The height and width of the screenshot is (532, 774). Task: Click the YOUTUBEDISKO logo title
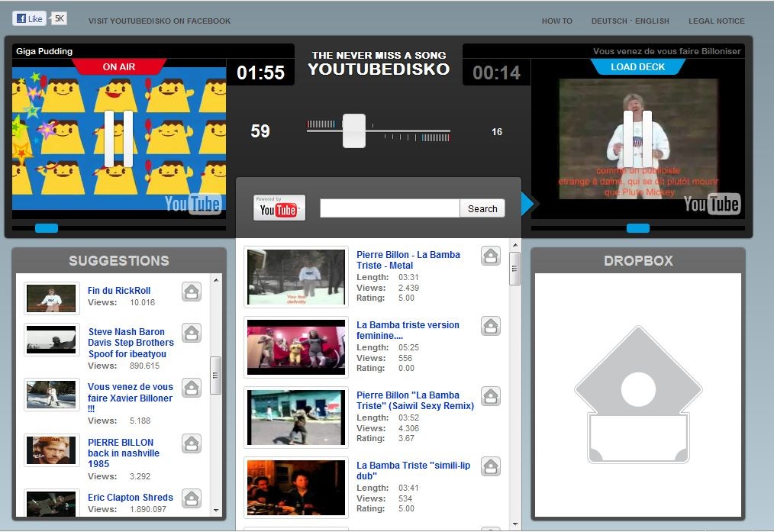[x=379, y=69]
